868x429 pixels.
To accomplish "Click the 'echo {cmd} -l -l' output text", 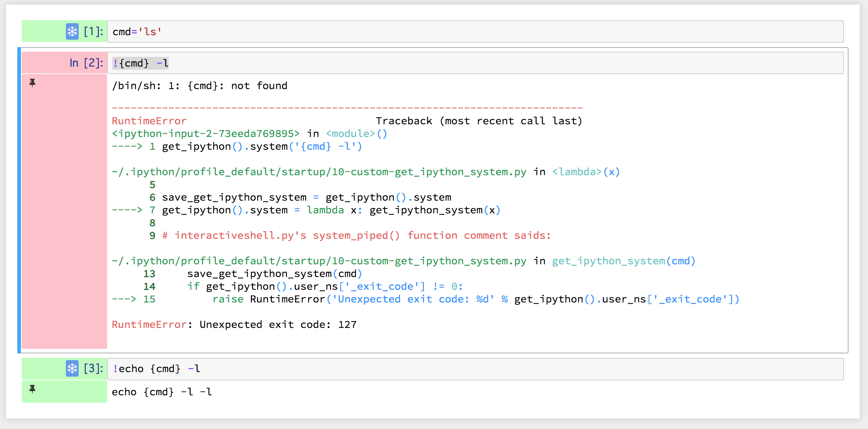I will coord(162,392).
